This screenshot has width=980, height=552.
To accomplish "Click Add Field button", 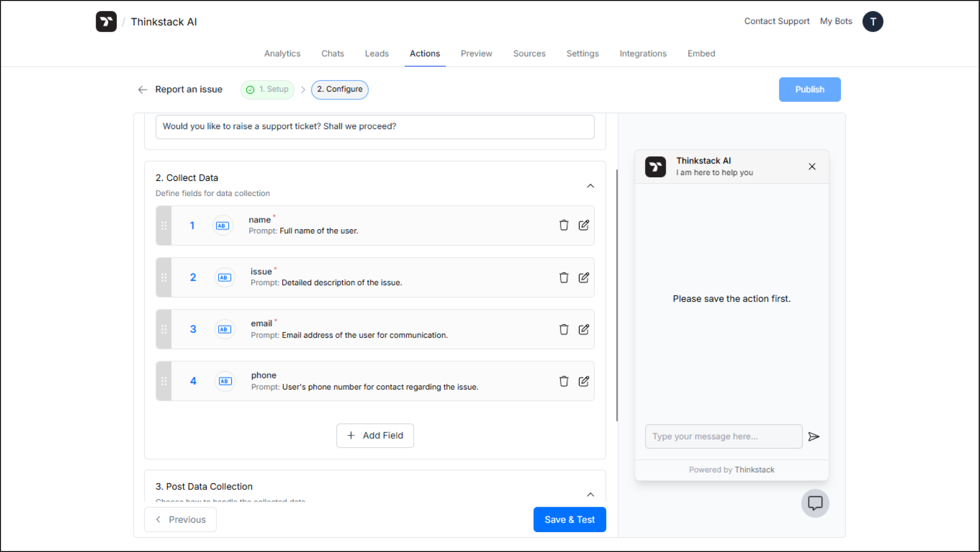I will pyautogui.click(x=375, y=435).
